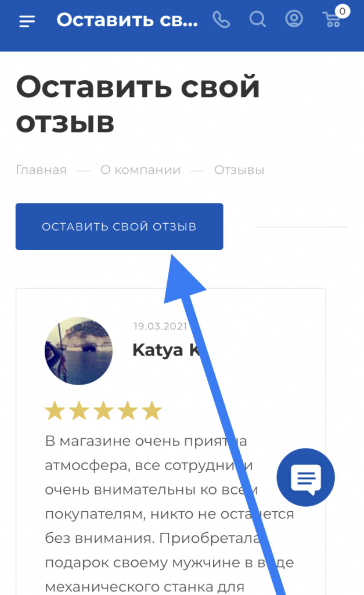Click the review date 19.03.2021
The image size is (364, 595).
pyautogui.click(x=160, y=326)
